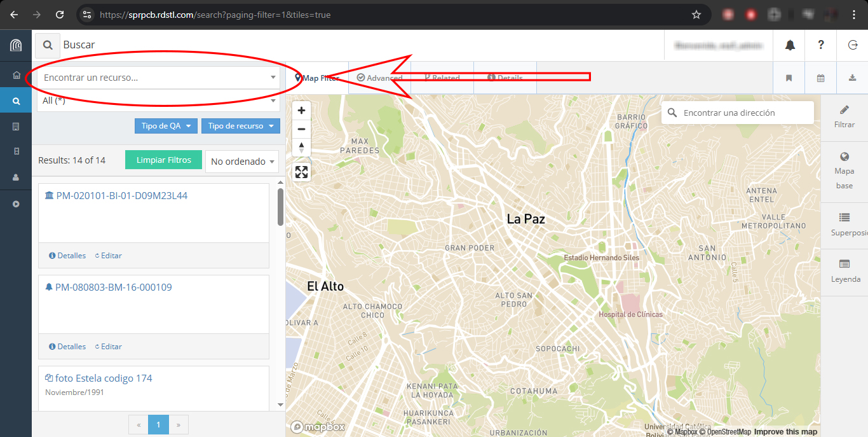Click the map zoom out button
868x437 pixels.
301,128
